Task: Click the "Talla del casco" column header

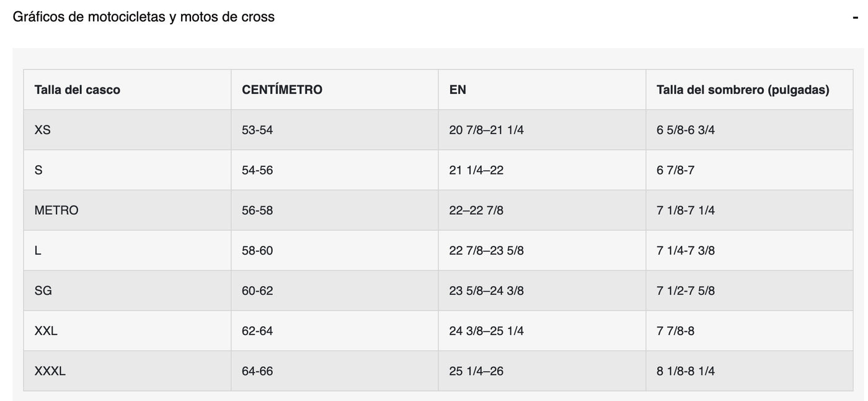Action: click(x=77, y=90)
